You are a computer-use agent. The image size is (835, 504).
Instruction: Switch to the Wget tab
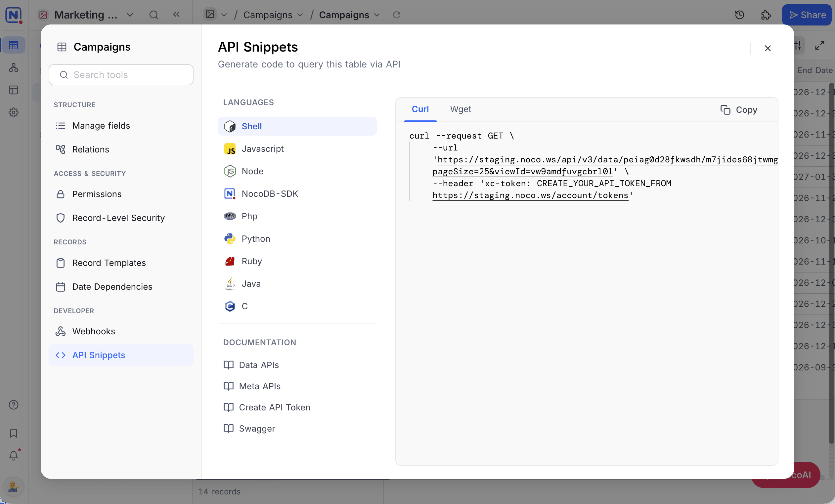coord(461,109)
